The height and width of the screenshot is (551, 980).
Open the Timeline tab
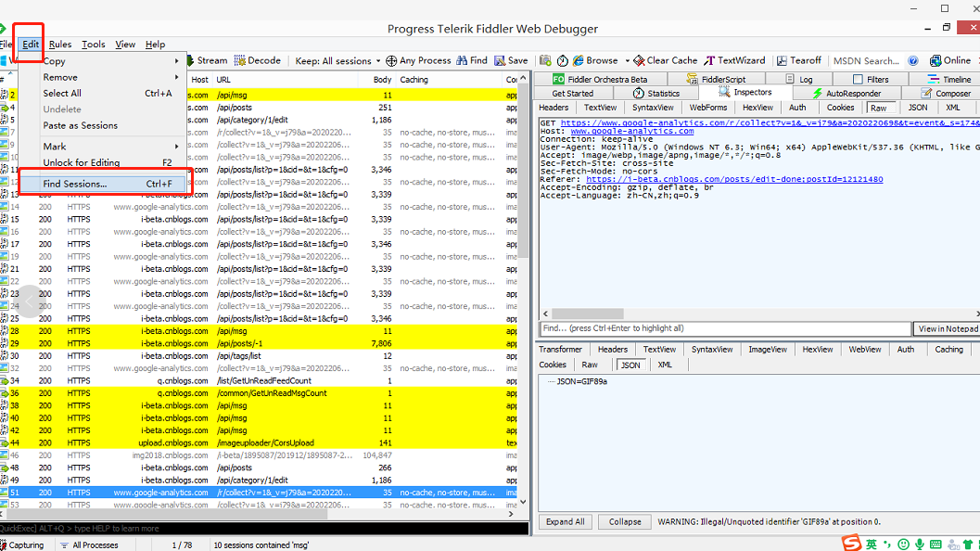[950, 80]
